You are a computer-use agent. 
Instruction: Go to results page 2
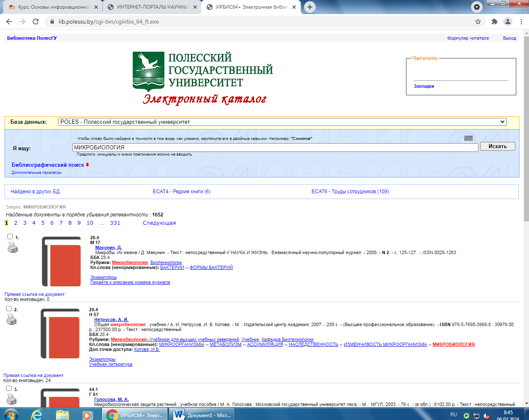tap(16, 223)
